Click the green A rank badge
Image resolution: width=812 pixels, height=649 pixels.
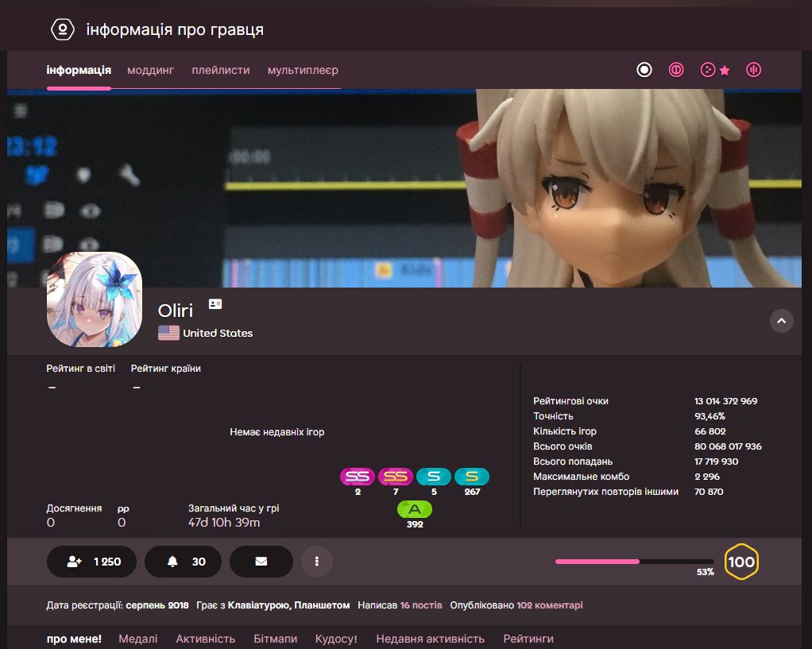(415, 510)
